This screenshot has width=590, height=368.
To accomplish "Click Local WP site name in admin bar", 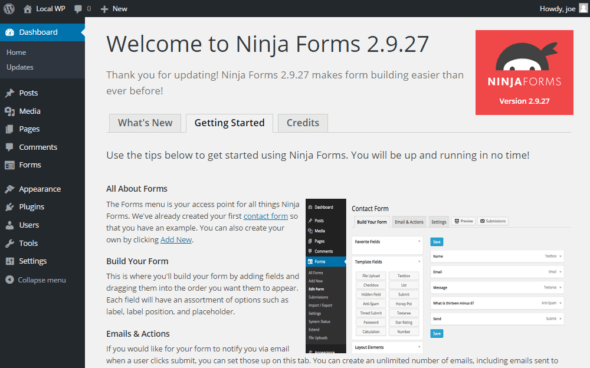I will (x=50, y=9).
